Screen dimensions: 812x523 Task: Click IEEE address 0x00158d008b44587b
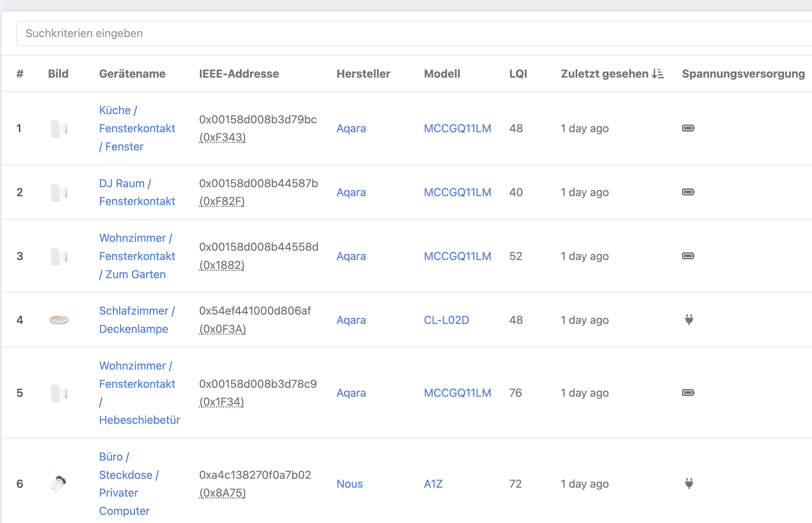[x=259, y=183]
